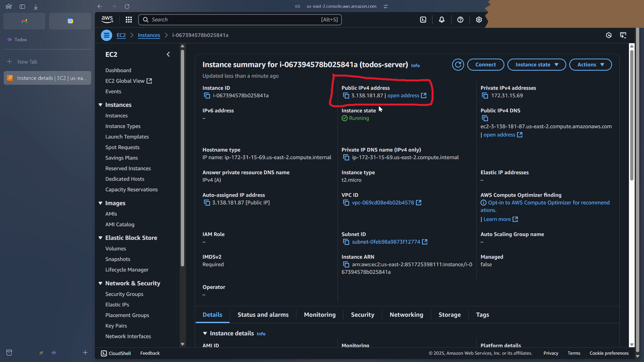This screenshot has width=644, height=362.
Task: Switch to the Storage tab
Action: click(x=449, y=315)
